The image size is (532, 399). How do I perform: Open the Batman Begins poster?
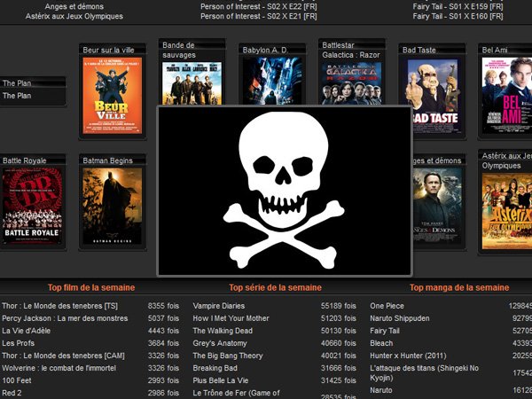[113, 206]
